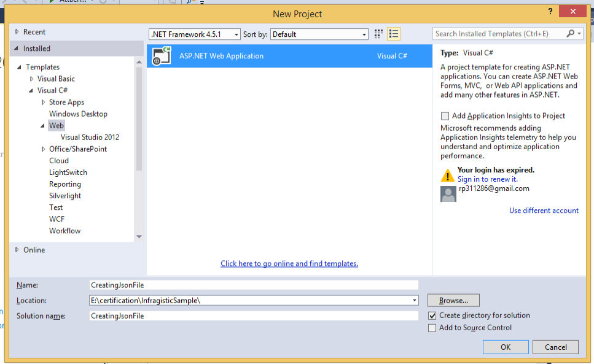Switch to medium icons list view

click(394, 34)
